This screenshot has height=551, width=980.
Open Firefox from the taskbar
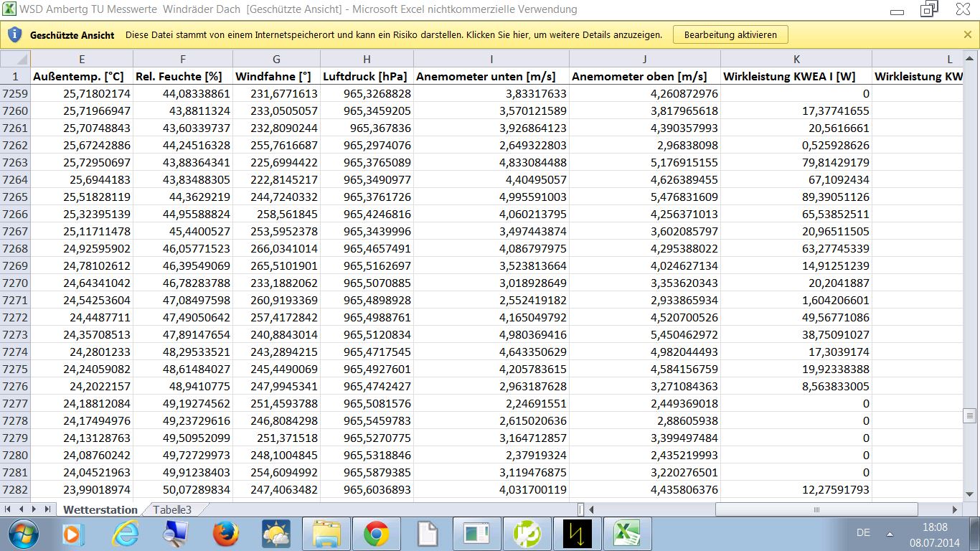click(x=225, y=534)
